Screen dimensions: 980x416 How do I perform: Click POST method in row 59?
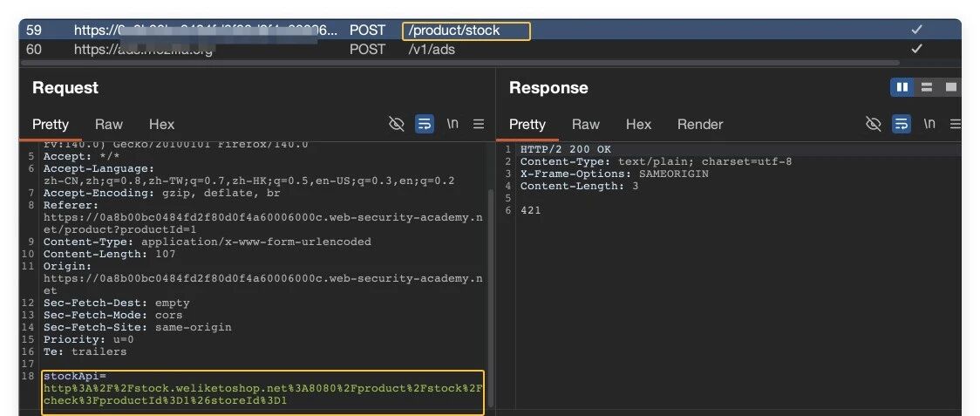click(x=368, y=30)
